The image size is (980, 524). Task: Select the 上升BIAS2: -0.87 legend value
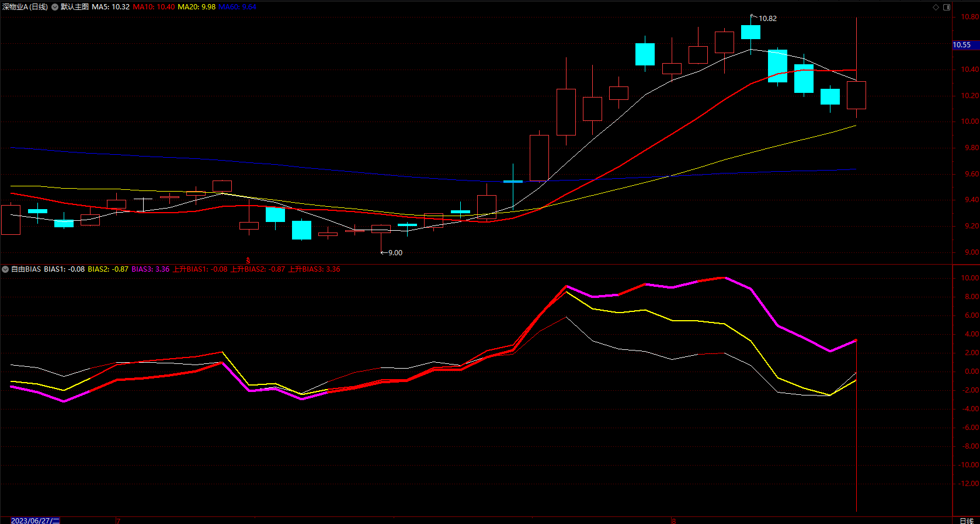(258, 269)
